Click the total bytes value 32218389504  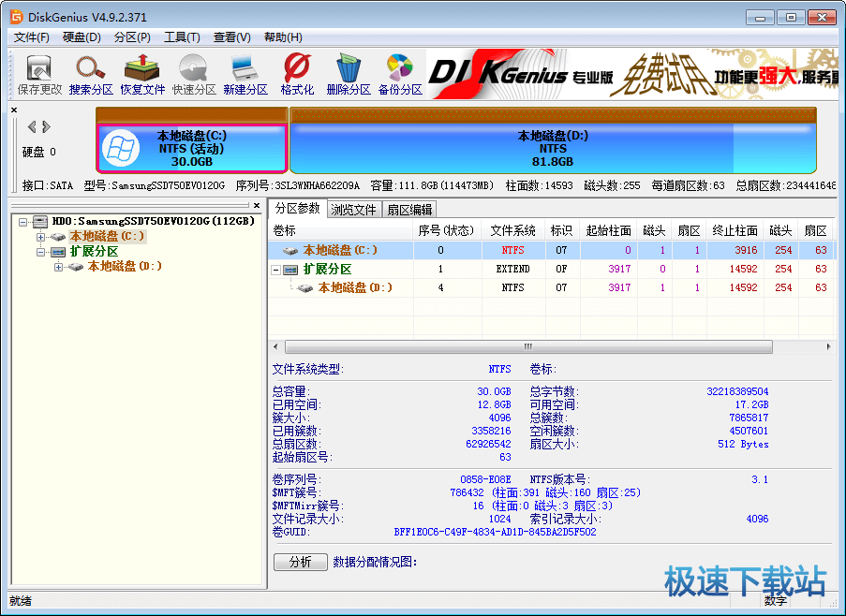click(737, 392)
